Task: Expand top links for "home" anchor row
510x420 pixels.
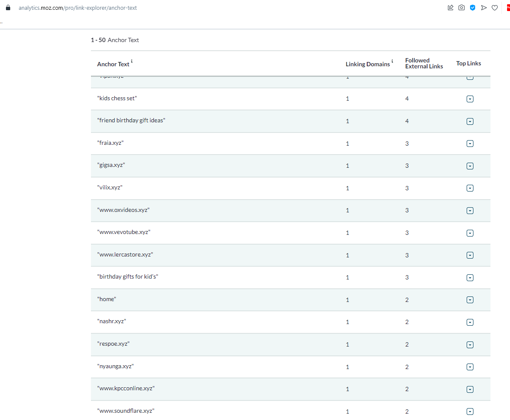Action: coord(470,300)
